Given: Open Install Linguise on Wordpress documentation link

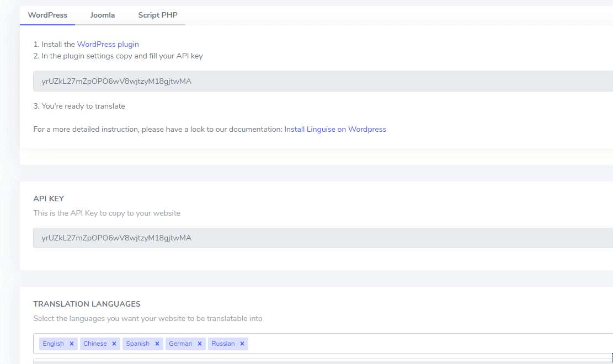Looking at the screenshot, I should coord(335,129).
